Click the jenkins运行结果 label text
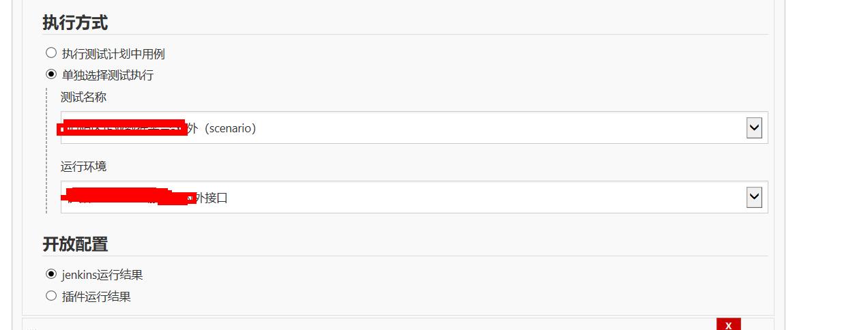This screenshot has height=330, width=868. (x=102, y=275)
